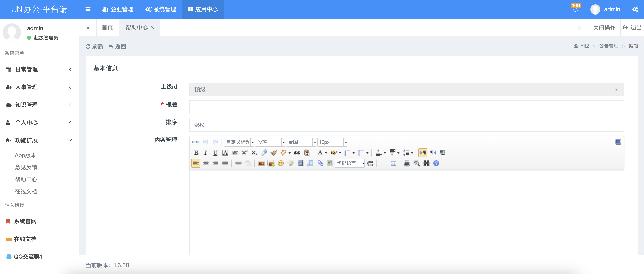Click the insert table icon
This screenshot has width=644, height=274.
393,163
